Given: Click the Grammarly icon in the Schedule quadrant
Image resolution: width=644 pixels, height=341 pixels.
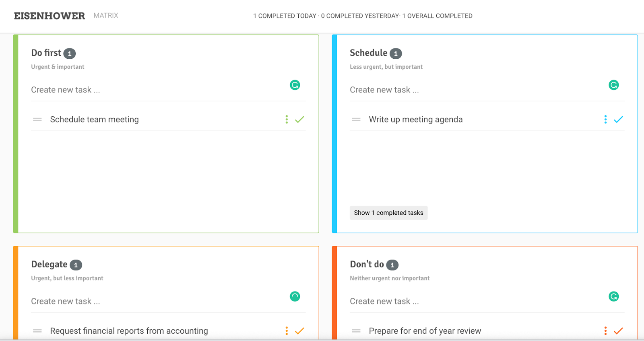Looking at the screenshot, I should tap(613, 85).
